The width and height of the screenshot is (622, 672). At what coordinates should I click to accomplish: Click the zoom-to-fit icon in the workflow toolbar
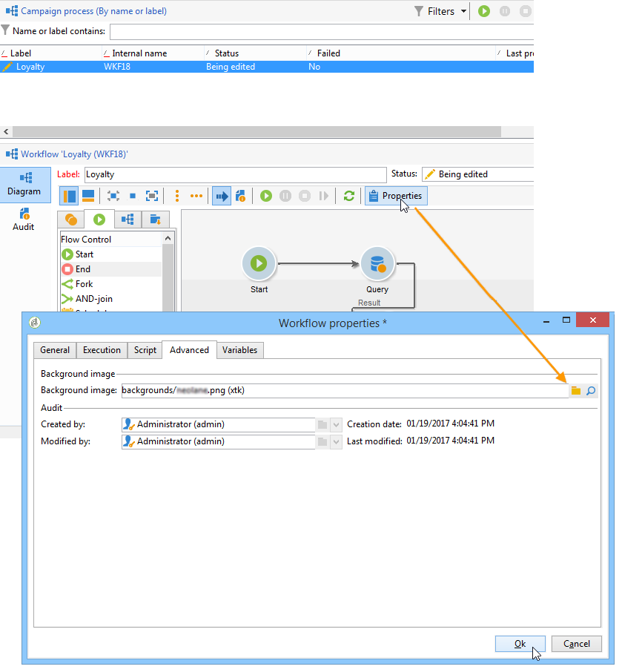[x=113, y=197]
